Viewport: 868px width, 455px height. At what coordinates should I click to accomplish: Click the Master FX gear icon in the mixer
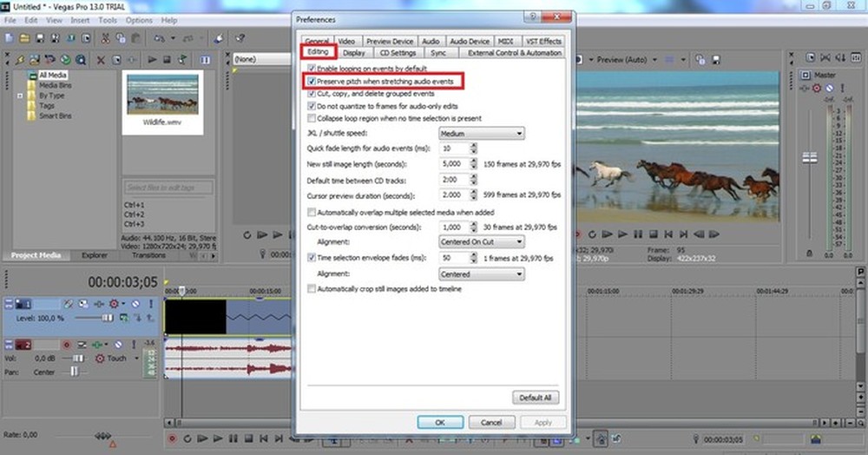[817, 88]
